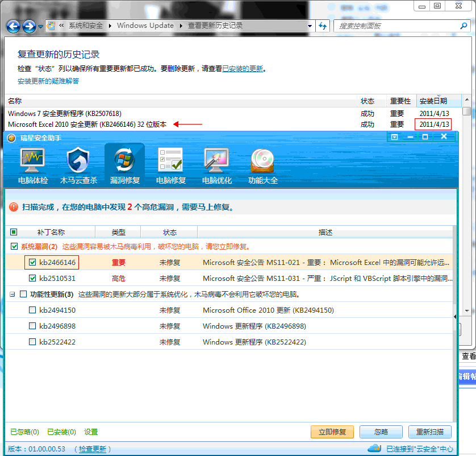Check the kb2522422 patch checkbox
This screenshot has width=476, height=456.
click(32, 342)
